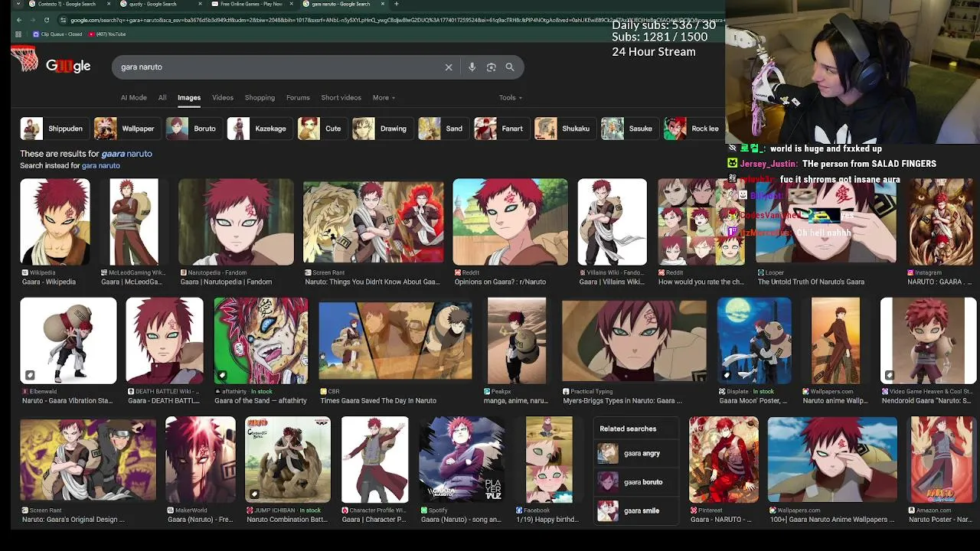Expand the More search filters dropdown
980x551 pixels.
pyautogui.click(x=384, y=98)
